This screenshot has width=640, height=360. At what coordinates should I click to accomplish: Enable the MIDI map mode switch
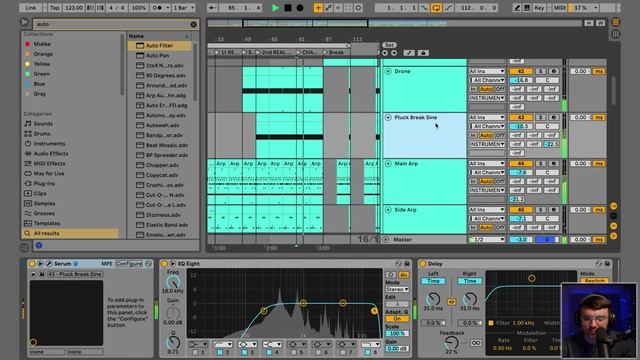(560, 8)
